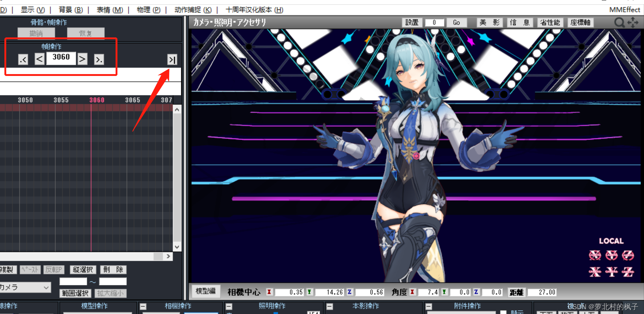Click the 複製 button
Image resolution: width=644 pixels, height=314 pixels.
[x=7, y=270]
